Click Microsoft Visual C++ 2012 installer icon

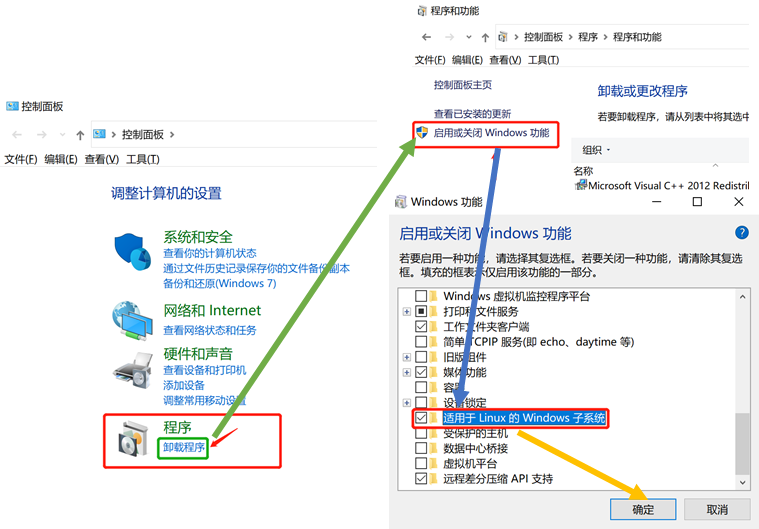tap(580, 185)
